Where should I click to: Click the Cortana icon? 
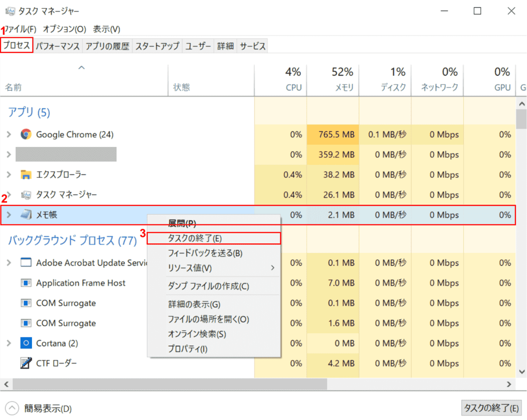[x=26, y=343]
